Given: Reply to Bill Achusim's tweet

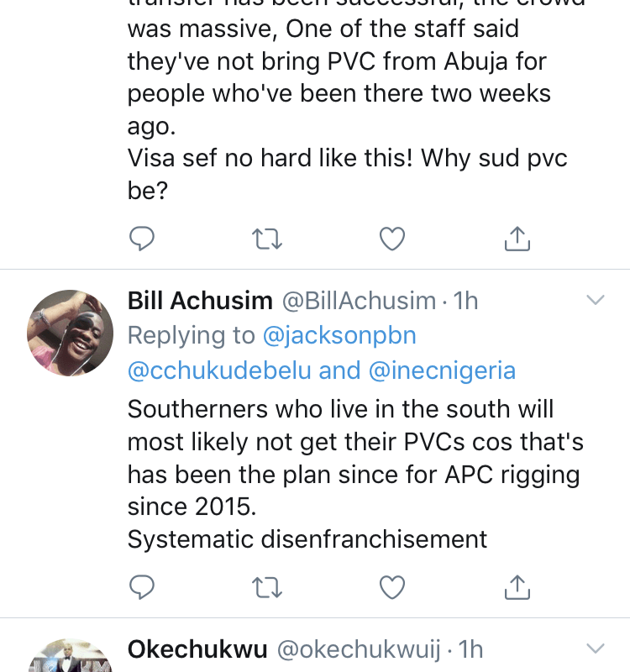Looking at the screenshot, I should pos(142,586).
